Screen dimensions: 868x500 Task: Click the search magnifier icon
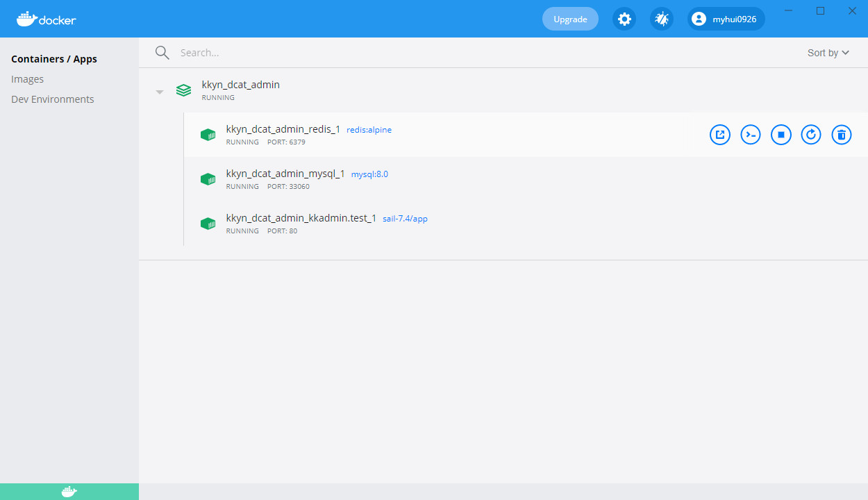tap(162, 52)
